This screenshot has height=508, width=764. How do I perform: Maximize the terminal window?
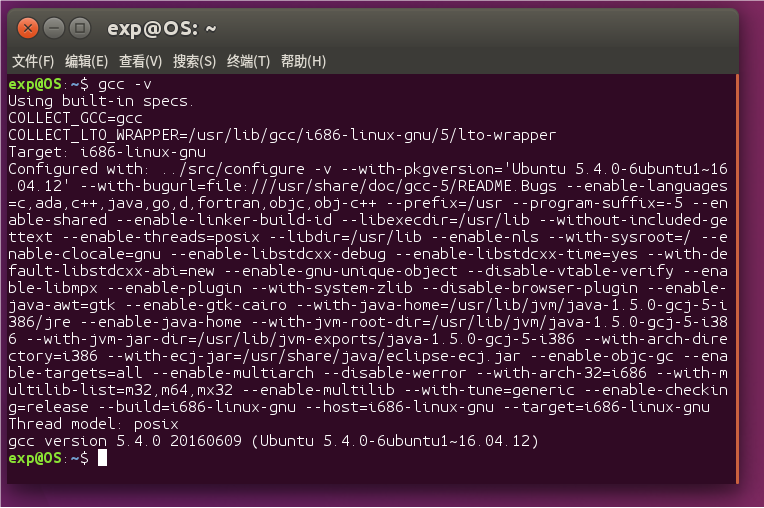(x=80, y=28)
